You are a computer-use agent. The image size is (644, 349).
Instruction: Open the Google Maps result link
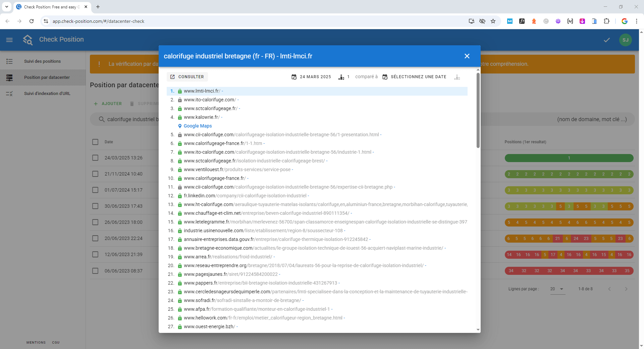tap(198, 126)
